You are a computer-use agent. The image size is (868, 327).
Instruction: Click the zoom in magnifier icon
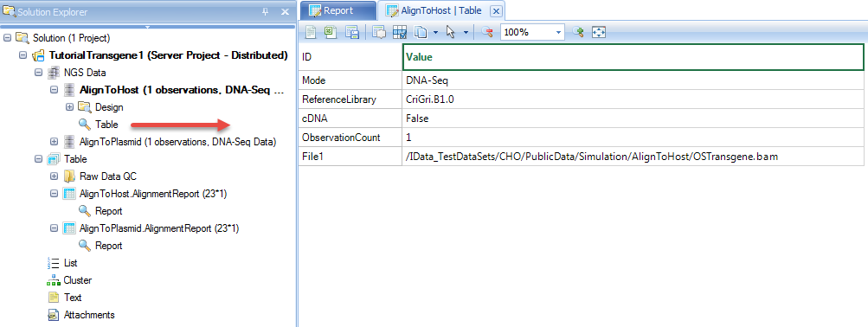579,32
